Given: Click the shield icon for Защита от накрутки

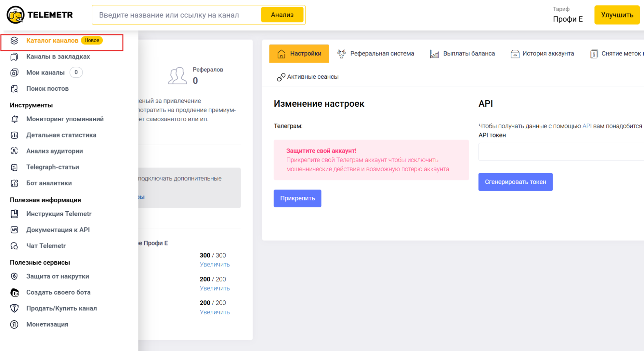Looking at the screenshot, I should (14, 276).
